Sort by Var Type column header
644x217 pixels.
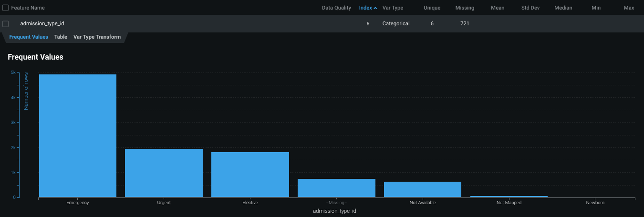coord(393,8)
